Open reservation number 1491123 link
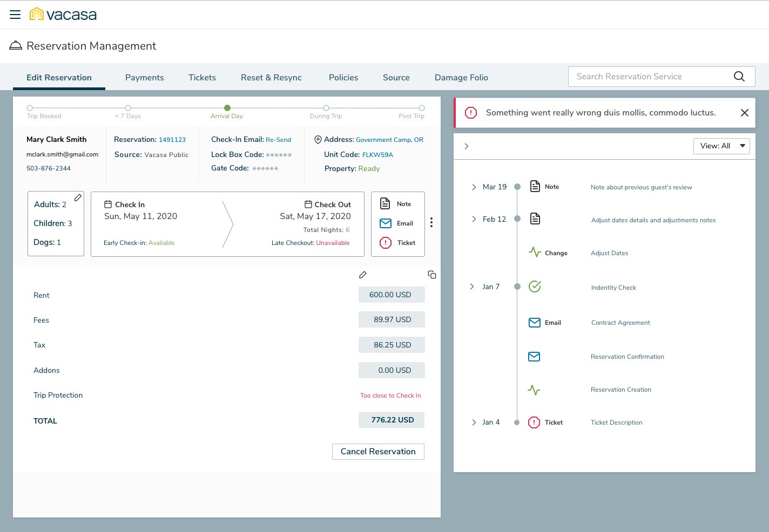 click(172, 140)
